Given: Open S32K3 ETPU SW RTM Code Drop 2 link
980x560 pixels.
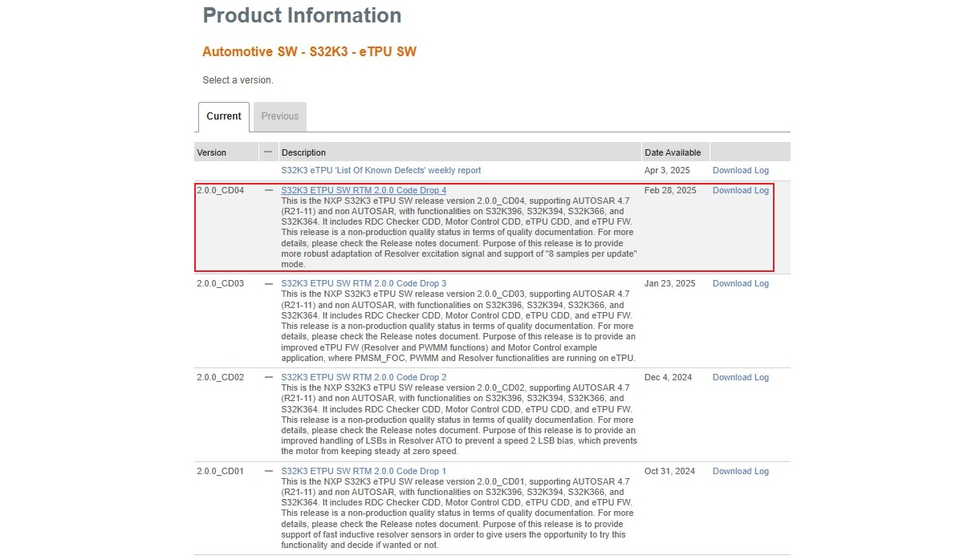Looking at the screenshot, I should click(x=364, y=378).
